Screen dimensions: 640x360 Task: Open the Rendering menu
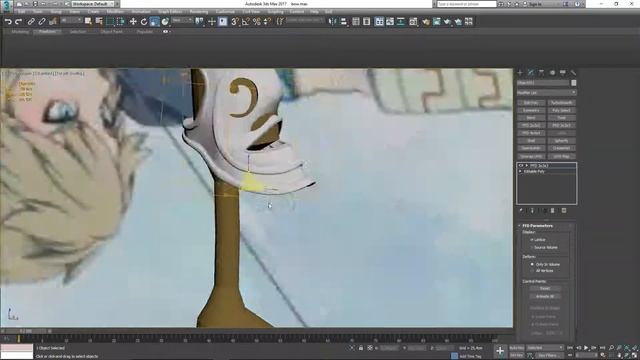tap(199, 12)
